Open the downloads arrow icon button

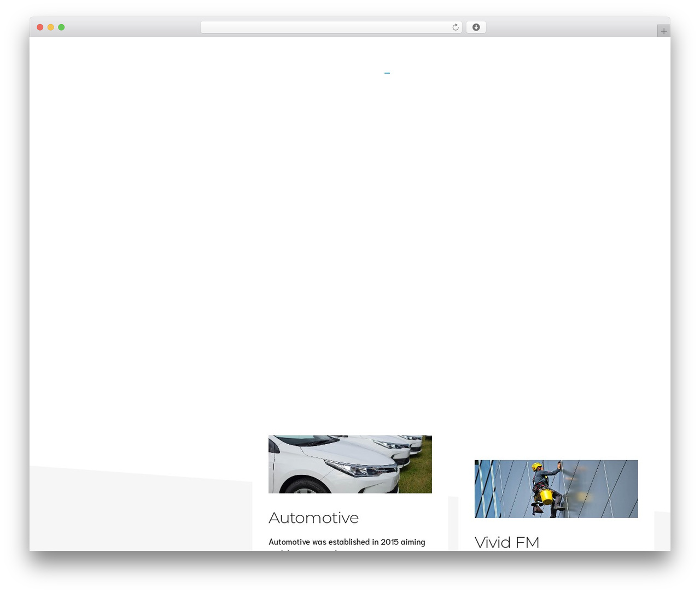[476, 27]
